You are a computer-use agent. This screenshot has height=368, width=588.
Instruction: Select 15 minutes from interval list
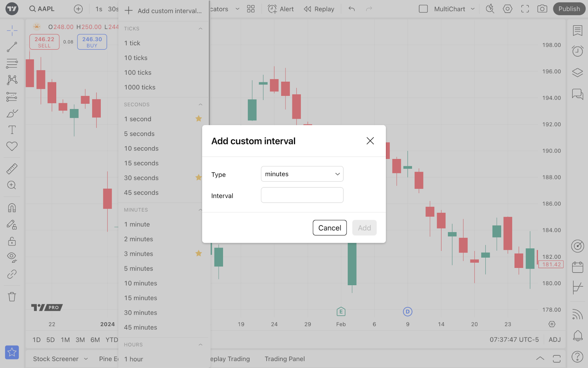coord(140,298)
